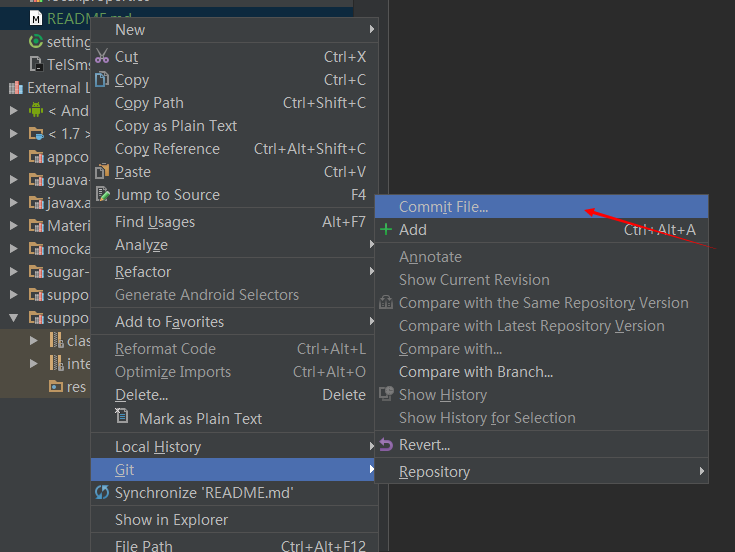The image size is (735, 552).
Task: Select Copy Path menu entry
Action: pyautogui.click(x=149, y=103)
